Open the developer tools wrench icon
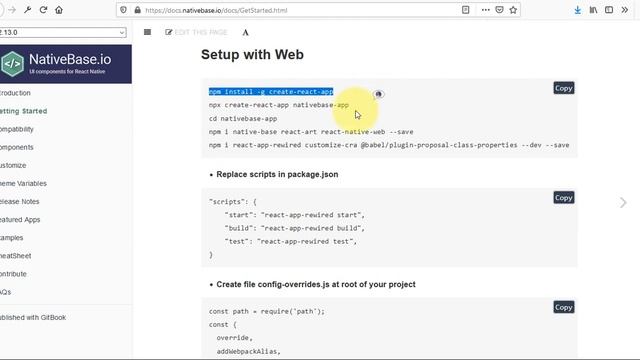 point(27,10)
